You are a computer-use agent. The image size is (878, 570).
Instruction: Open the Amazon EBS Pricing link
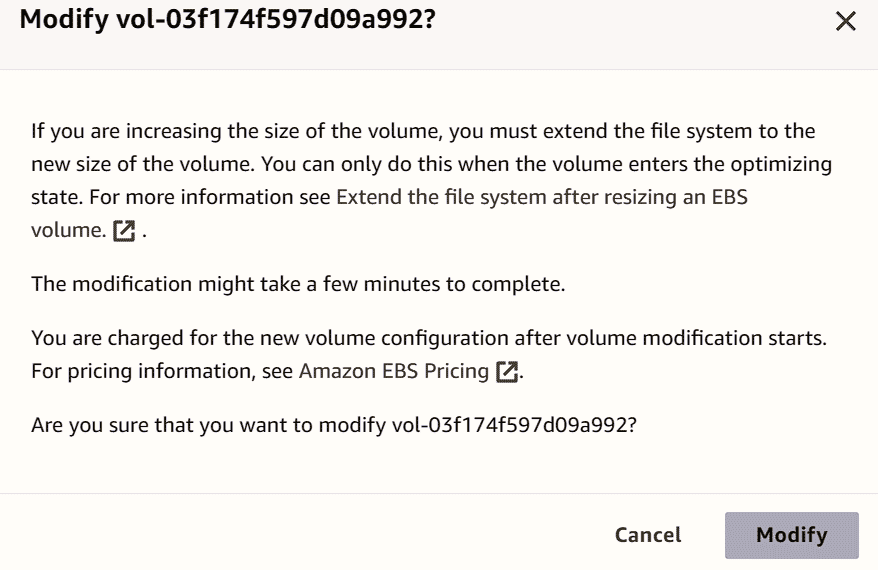pos(394,371)
